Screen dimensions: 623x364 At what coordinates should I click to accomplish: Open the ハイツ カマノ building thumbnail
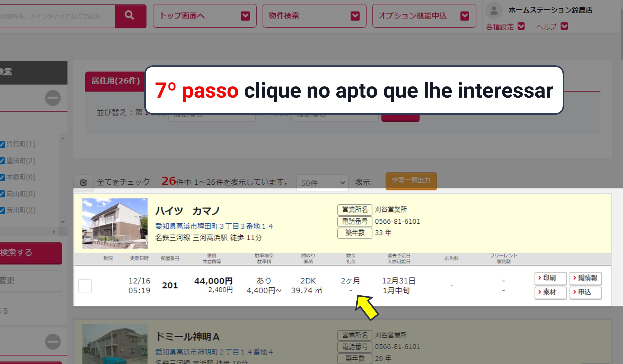(115, 223)
